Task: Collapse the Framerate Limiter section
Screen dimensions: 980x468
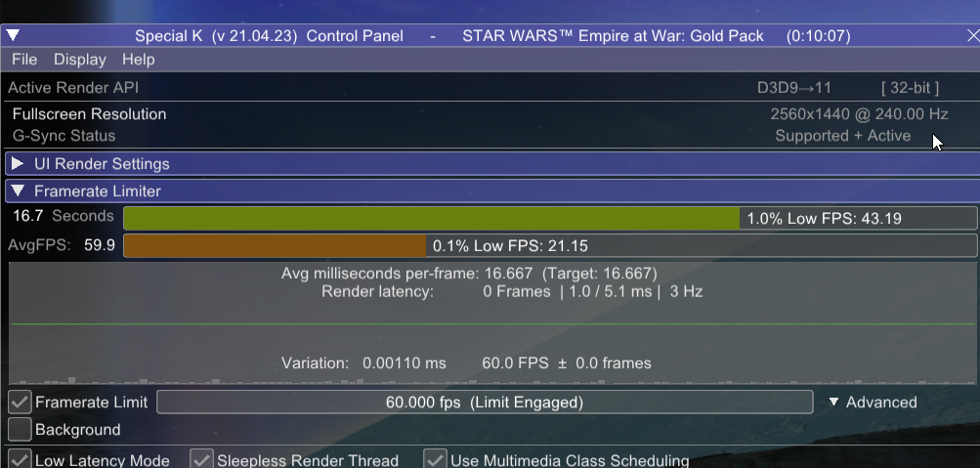Action: (x=18, y=191)
